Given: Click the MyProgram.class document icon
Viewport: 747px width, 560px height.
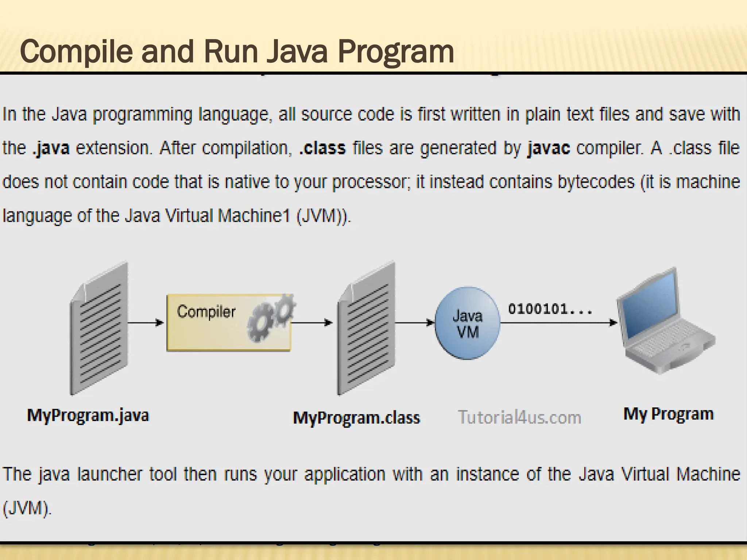Looking at the screenshot, I should tap(366, 328).
